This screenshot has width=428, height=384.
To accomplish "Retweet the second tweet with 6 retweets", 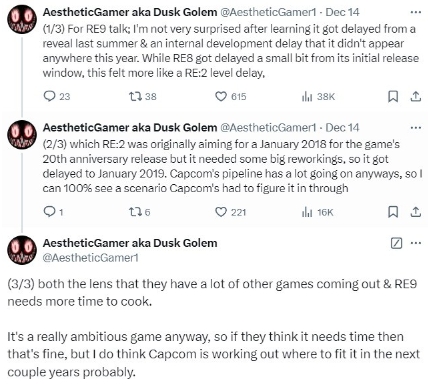I will click(139, 212).
